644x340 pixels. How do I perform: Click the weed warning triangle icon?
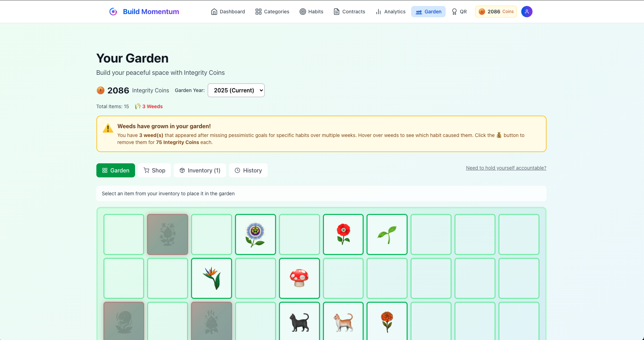click(x=108, y=128)
